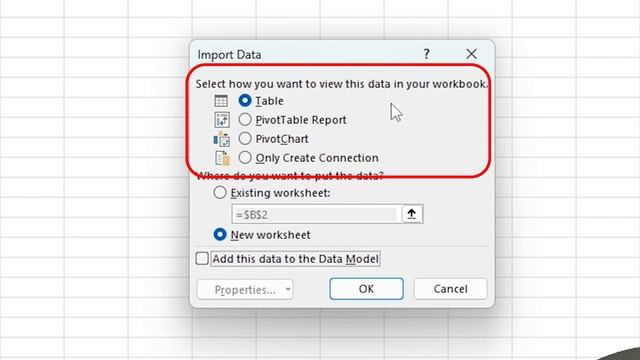Select the PivotChart radio button
Image resolution: width=640 pixels, height=360 pixels.
tap(245, 138)
